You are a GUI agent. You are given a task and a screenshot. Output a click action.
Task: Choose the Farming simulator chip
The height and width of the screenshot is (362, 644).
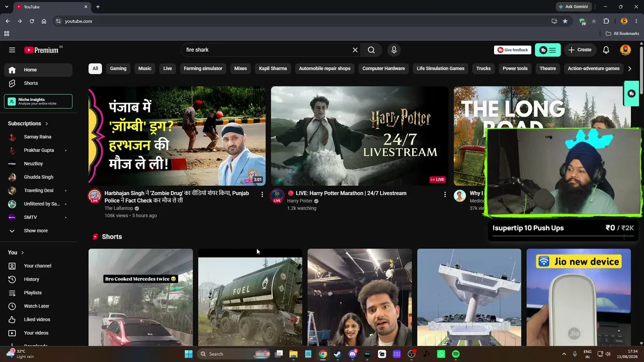click(203, 68)
